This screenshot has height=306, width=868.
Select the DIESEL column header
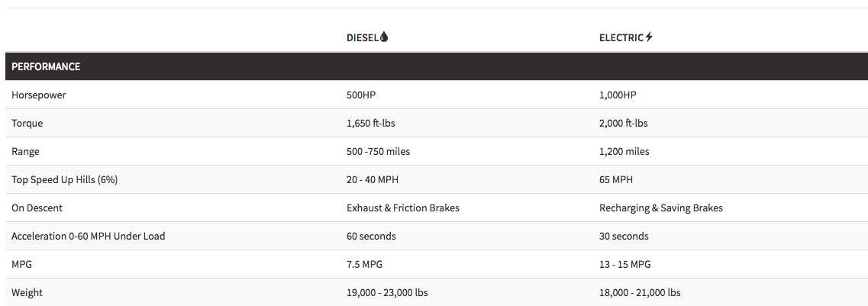pyautogui.click(x=363, y=37)
